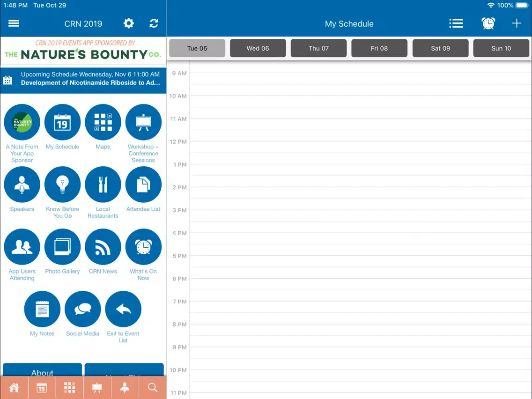
Task: Open the Speakers icon
Action: click(x=22, y=185)
